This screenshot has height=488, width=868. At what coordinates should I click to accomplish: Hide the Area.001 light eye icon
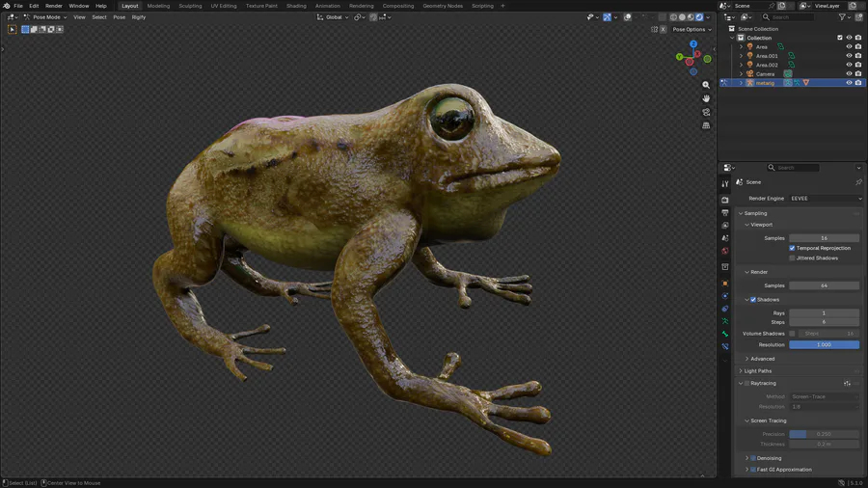point(849,56)
